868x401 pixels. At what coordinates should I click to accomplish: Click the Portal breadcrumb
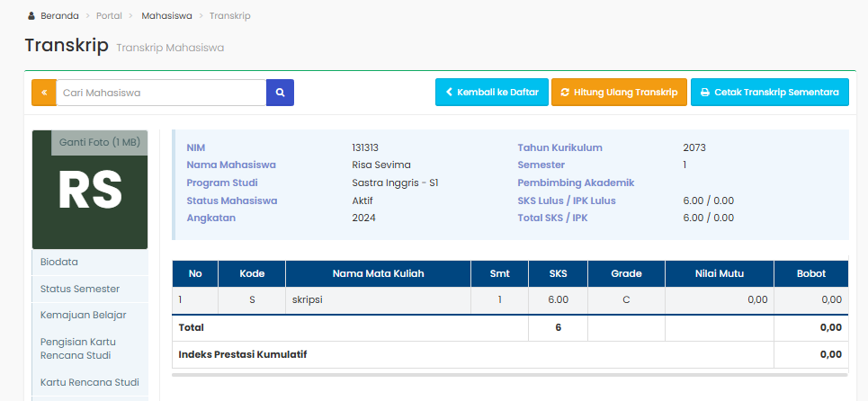109,16
